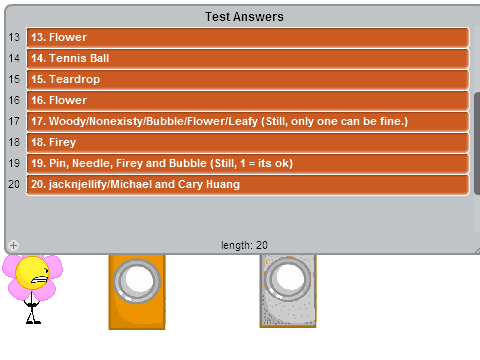The height and width of the screenshot is (360, 480).
Task: Grab the list resize handle corner
Action: click(477, 251)
